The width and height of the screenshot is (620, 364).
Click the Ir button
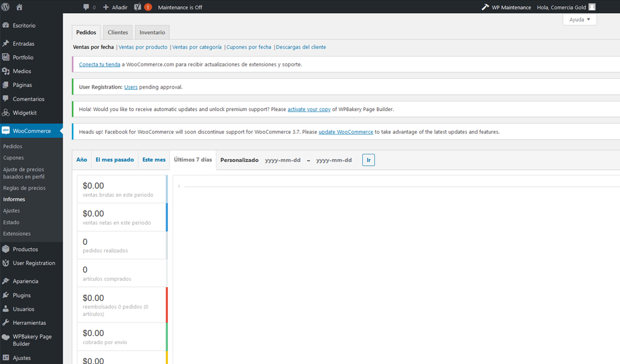coord(368,160)
